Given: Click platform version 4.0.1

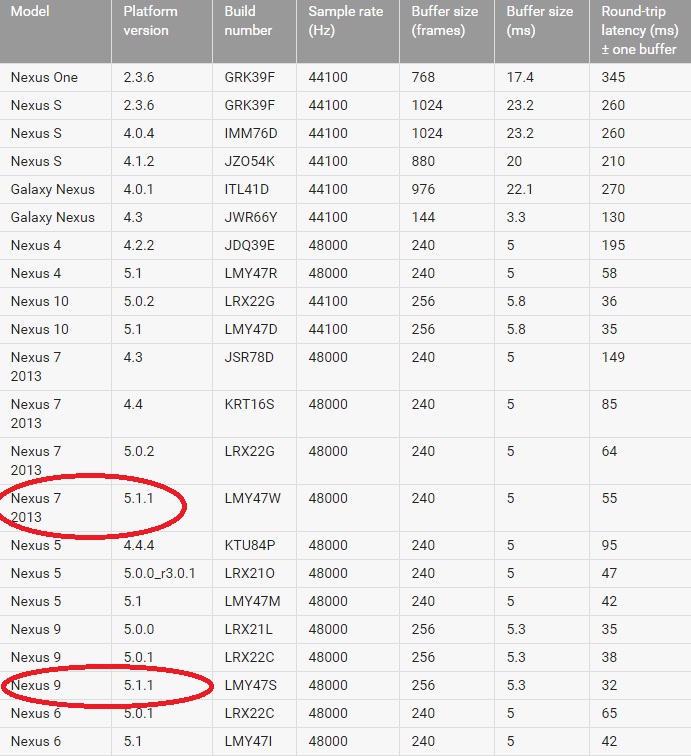Looking at the screenshot, I should click(x=138, y=189).
